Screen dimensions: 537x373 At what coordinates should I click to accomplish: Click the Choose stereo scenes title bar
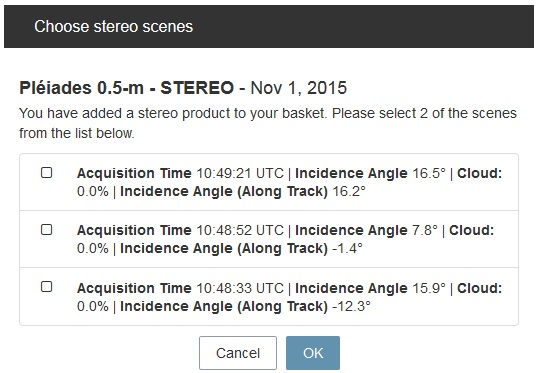(269, 26)
